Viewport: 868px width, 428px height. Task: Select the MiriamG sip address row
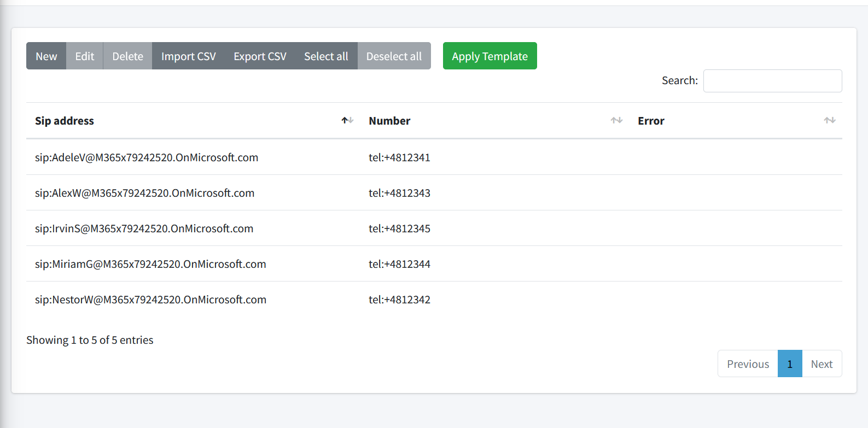tap(150, 264)
